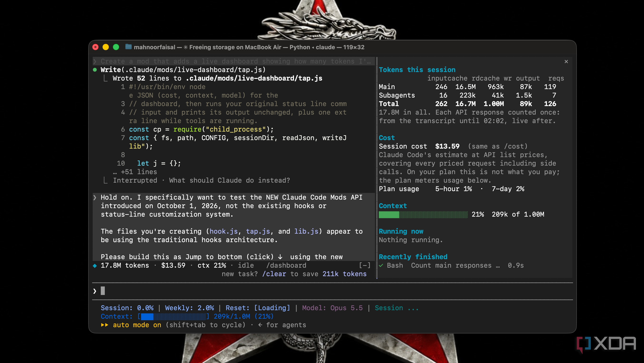Click the red close window button
Screen dimensions: 644x363
tap(95, 47)
